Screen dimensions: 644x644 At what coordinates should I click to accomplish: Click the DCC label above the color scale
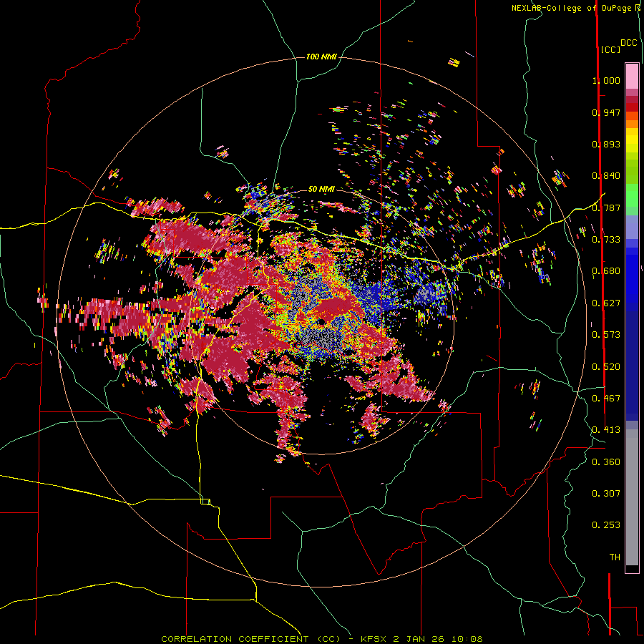[x=629, y=43]
